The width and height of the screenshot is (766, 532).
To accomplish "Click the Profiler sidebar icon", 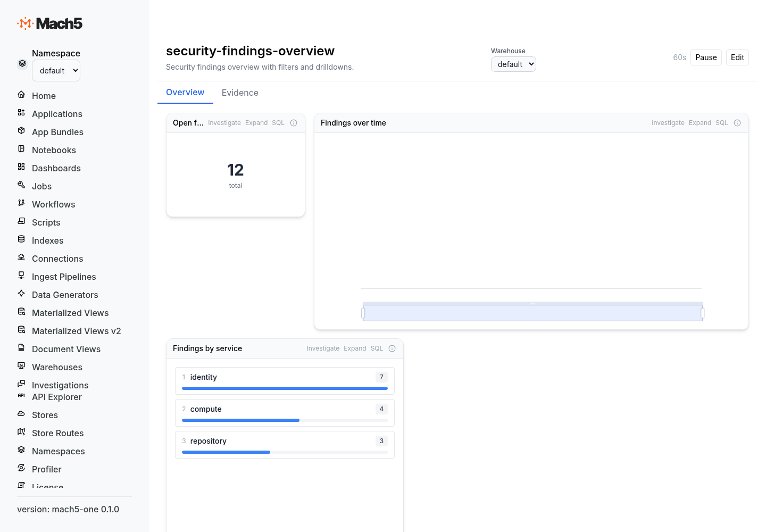I will (21, 468).
